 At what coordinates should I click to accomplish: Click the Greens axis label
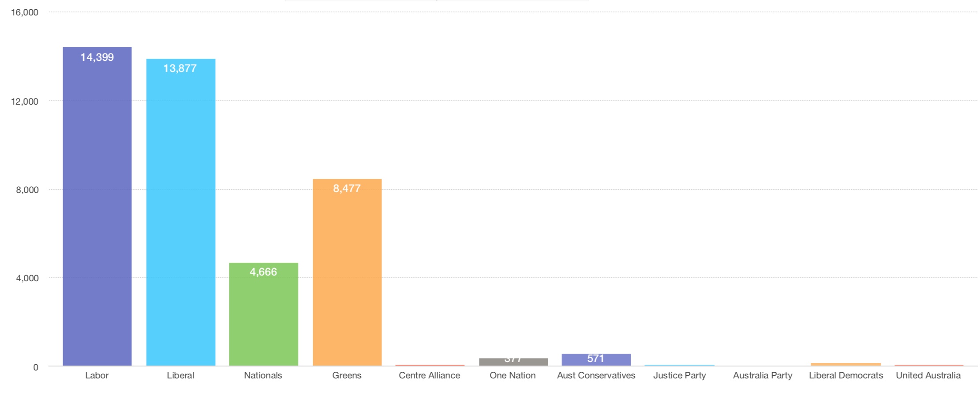(x=347, y=375)
